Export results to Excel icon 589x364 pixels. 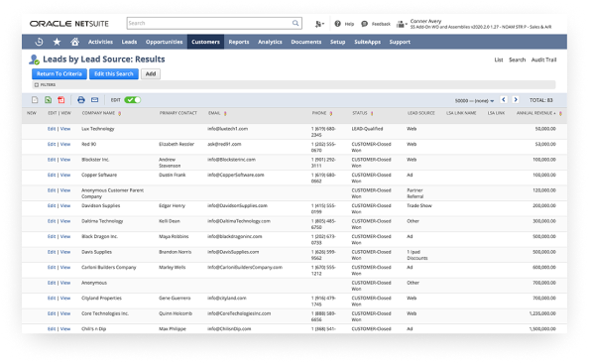(48, 99)
